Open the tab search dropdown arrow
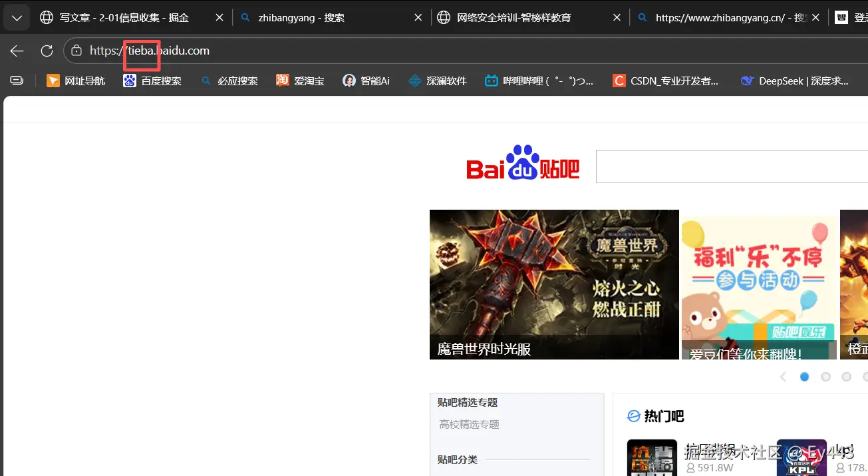This screenshot has width=868, height=476. point(17,18)
